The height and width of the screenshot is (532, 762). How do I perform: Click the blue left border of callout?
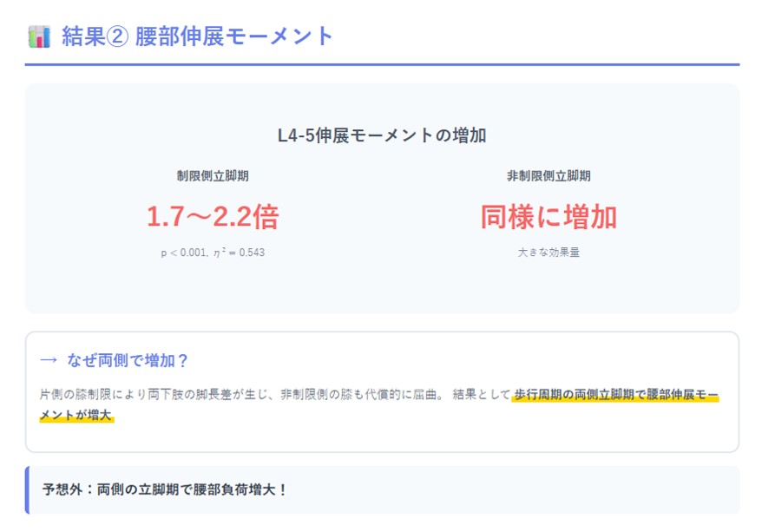[28, 489]
